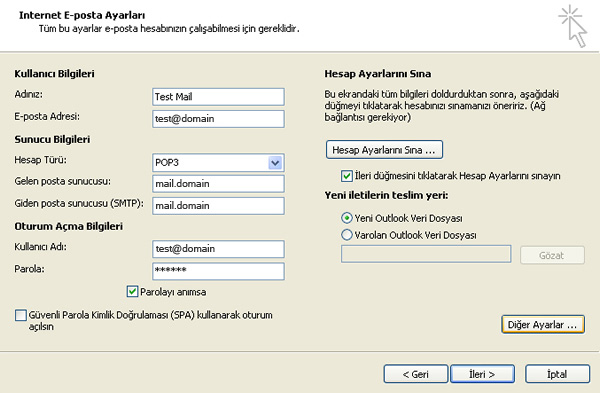The image size is (600, 393).
Task: Click the Yeni iletilerin teslim yeri label
Action: point(386,196)
